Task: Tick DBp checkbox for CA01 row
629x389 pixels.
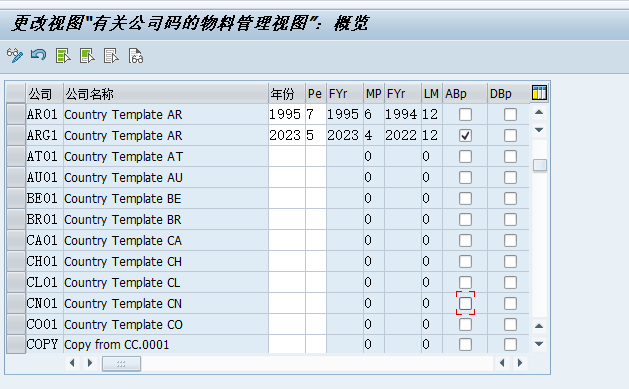Action: tap(510, 241)
